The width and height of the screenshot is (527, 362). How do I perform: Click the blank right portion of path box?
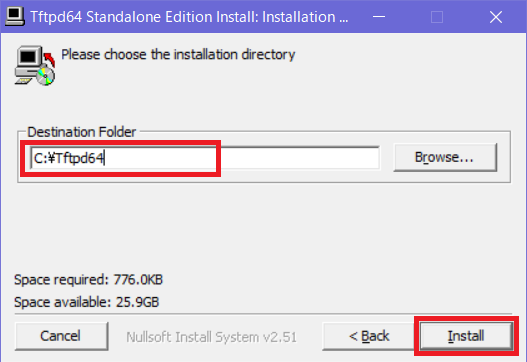pyautogui.click(x=299, y=157)
